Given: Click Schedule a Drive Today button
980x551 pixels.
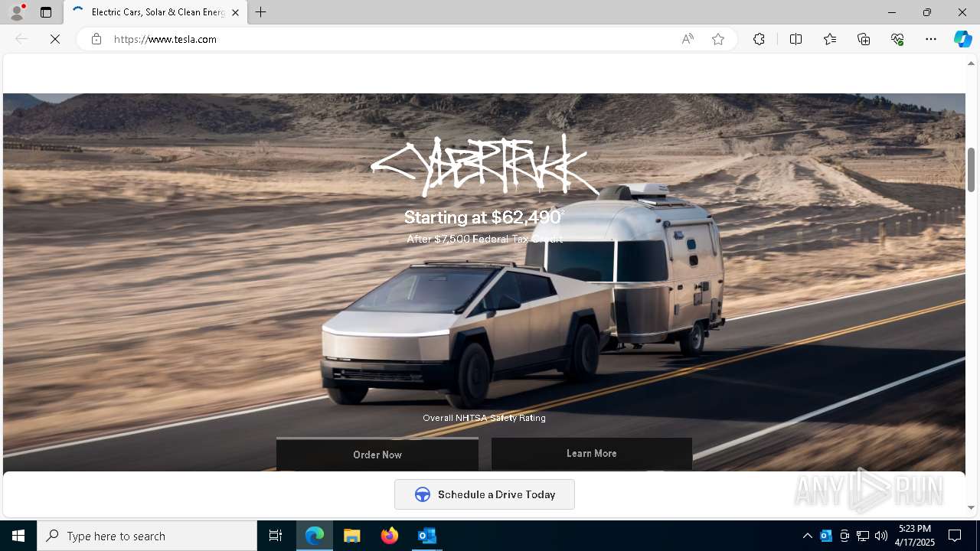Looking at the screenshot, I should 485,494.
